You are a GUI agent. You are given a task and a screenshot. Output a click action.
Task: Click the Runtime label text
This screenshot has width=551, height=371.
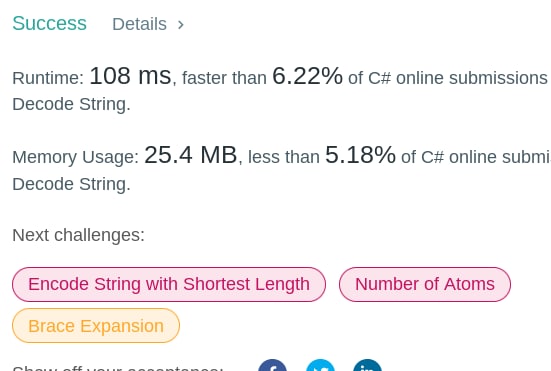(x=48, y=78)
